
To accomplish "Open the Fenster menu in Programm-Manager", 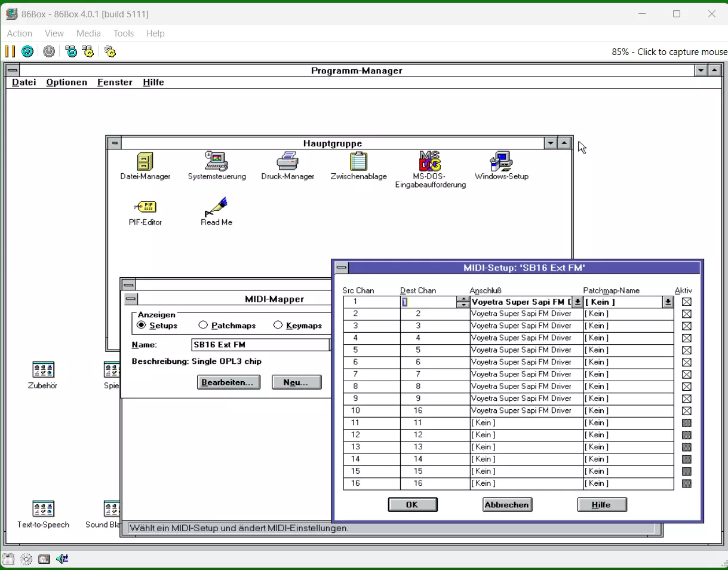I will (115, 82).
